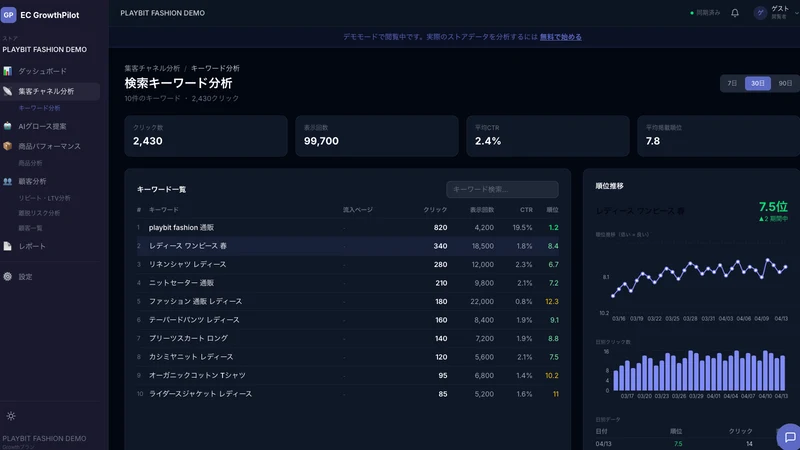
Task: Sort table by 流入ページ column header
Action: [358, 210]
